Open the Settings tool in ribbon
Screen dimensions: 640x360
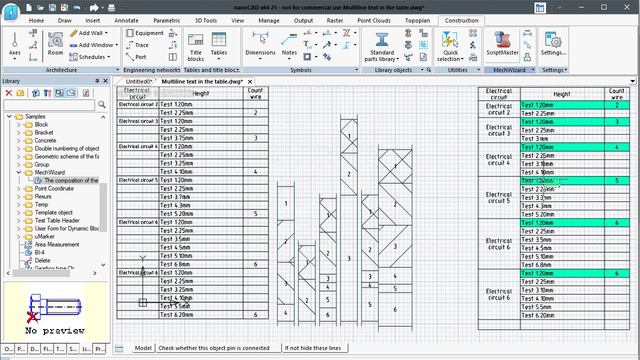[x=553, y=44]
